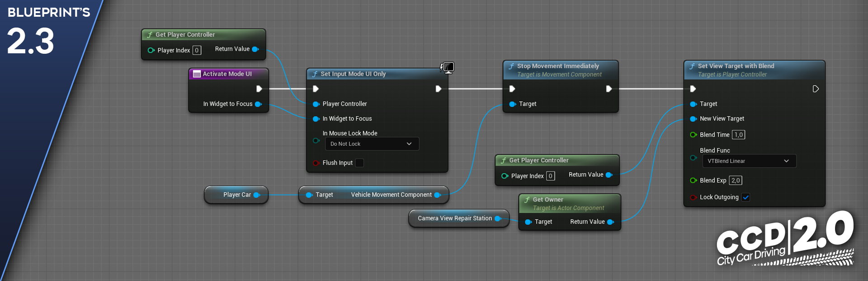
Task: Click the Blend Exp value field
Action: click(736, 180)
